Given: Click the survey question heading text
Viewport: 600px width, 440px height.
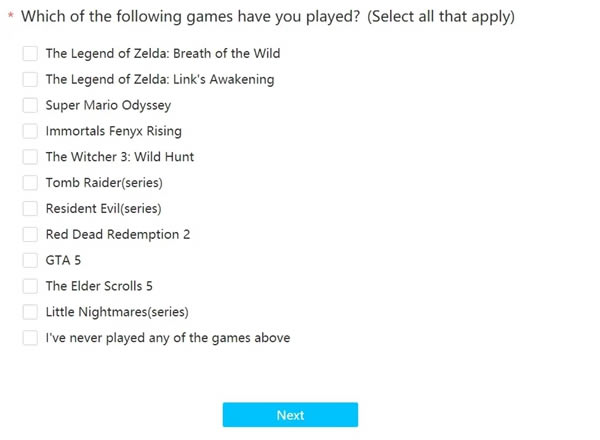Looking at the screenshot, I should point(267,16).
